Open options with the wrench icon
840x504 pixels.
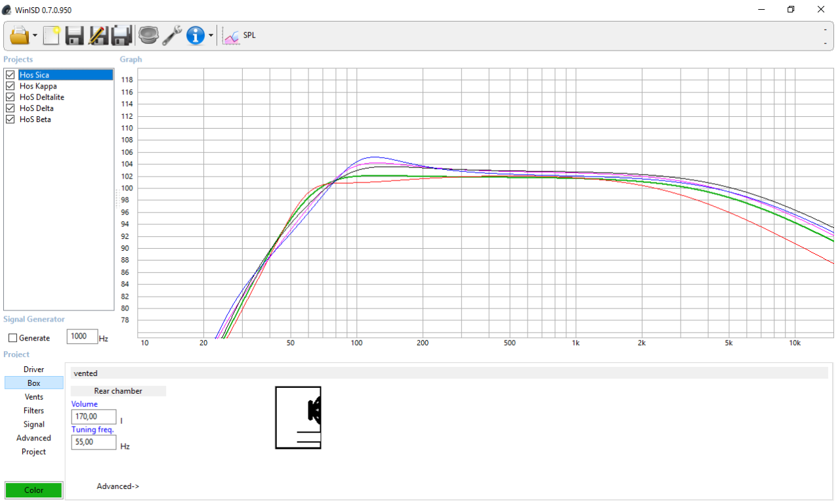[x=172, y=35]
